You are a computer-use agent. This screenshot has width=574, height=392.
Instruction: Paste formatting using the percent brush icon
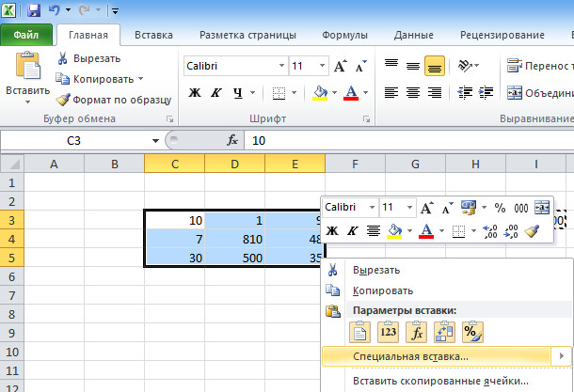click(472, 332)
